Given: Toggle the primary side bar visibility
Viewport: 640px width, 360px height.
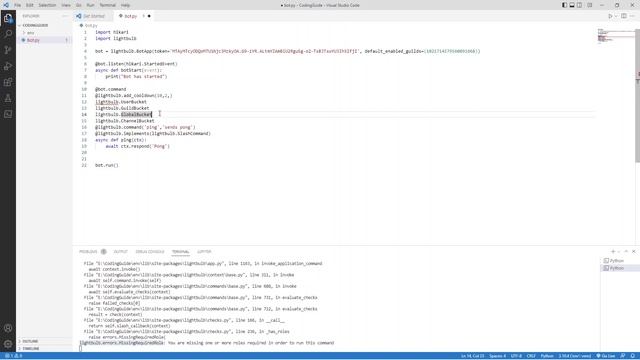Looking at the screenshot, I should click(564, 5).
